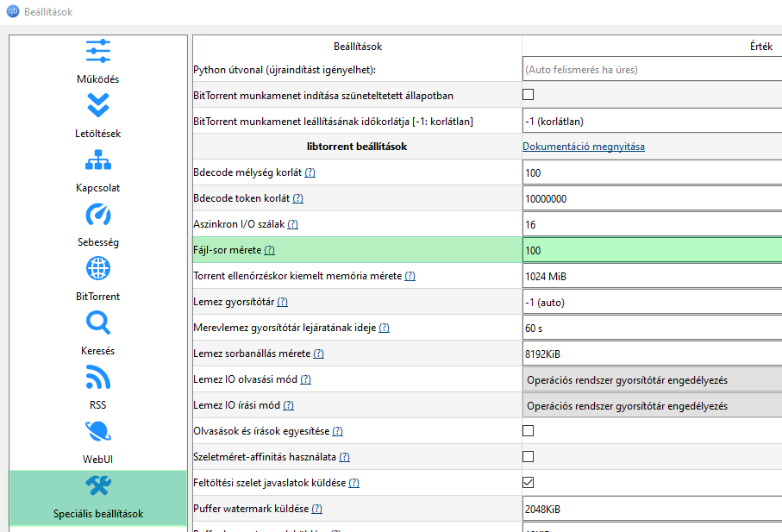782x532 pixels.
Task: Click the Python útvonal input field
Action: (x=652, y=70)
